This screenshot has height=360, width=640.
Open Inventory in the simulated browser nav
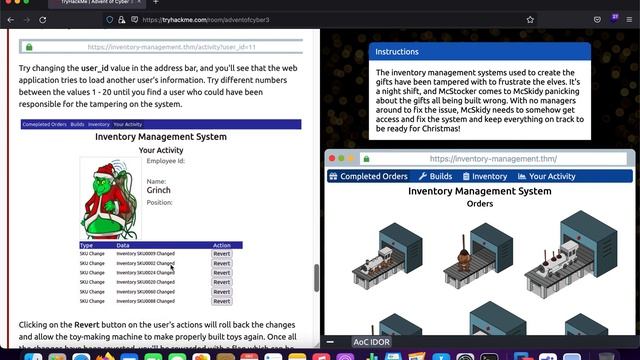[489, 176]
